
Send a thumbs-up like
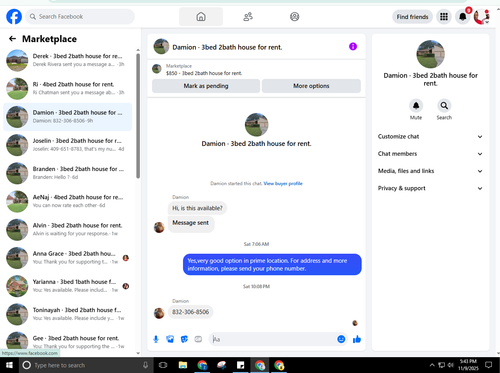click(x=357, y=339)
